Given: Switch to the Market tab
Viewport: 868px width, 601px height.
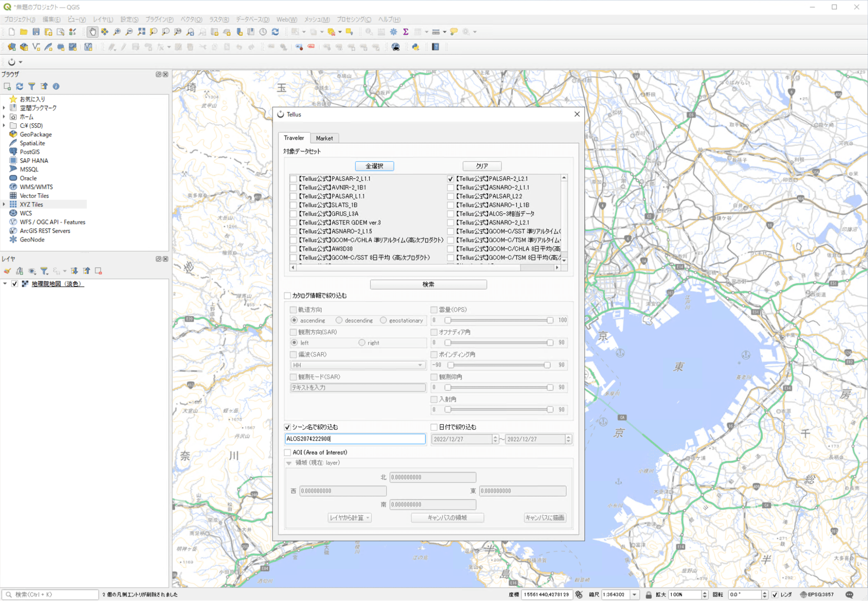Looking at the screenshot, I should point(324,138).
